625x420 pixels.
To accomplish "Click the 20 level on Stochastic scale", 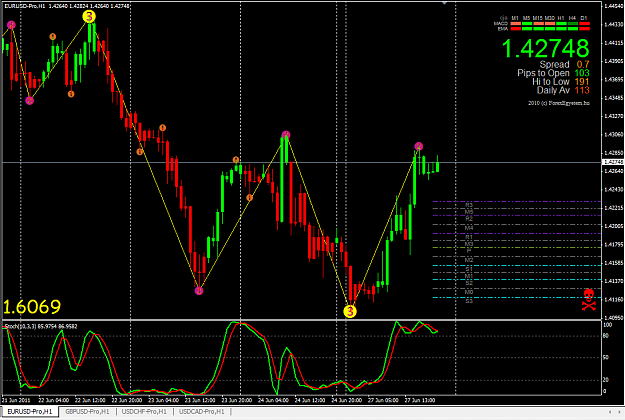I will 605,380.
